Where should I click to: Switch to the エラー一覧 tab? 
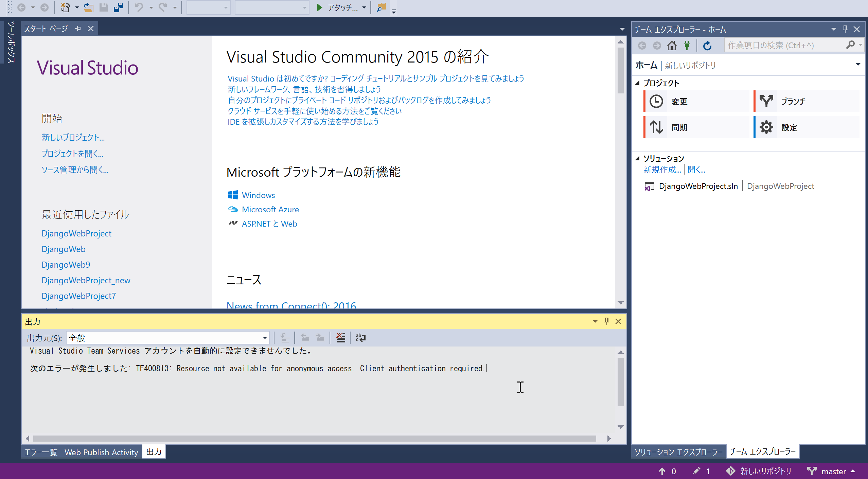41,452
